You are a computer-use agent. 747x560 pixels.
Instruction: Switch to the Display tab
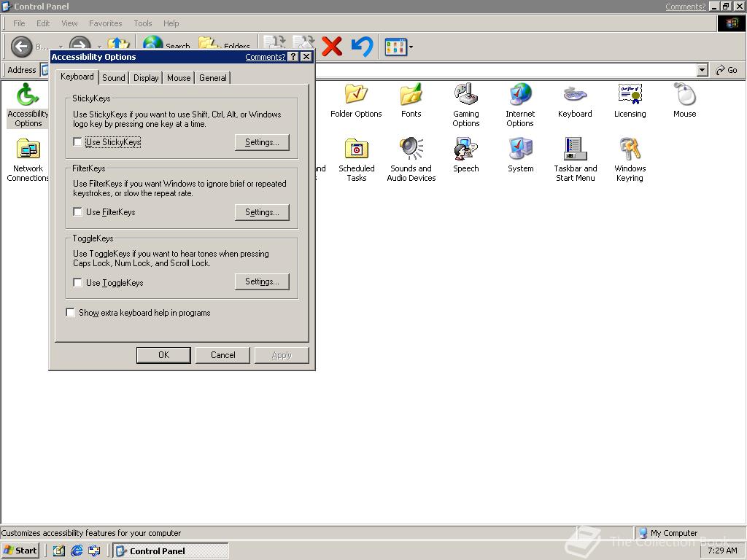(146, 77)
